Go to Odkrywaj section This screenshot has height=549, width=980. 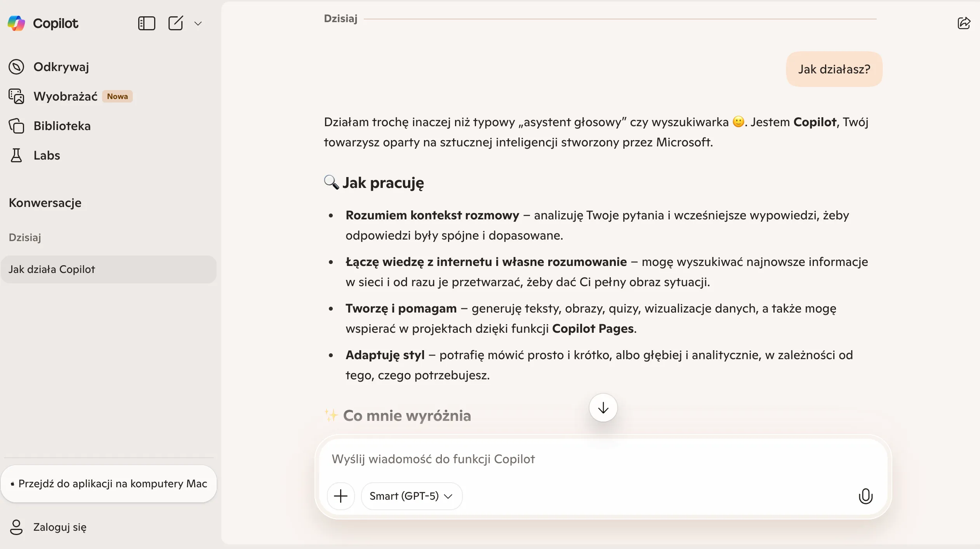61,67
